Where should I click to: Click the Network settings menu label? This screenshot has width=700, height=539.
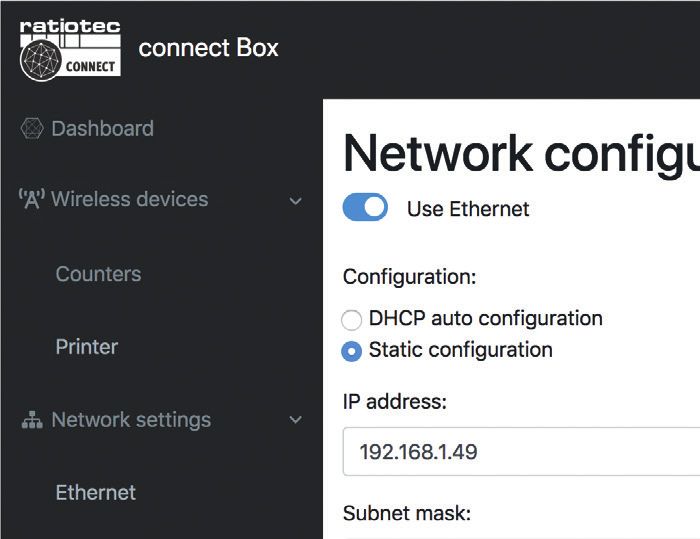(131, 420)
